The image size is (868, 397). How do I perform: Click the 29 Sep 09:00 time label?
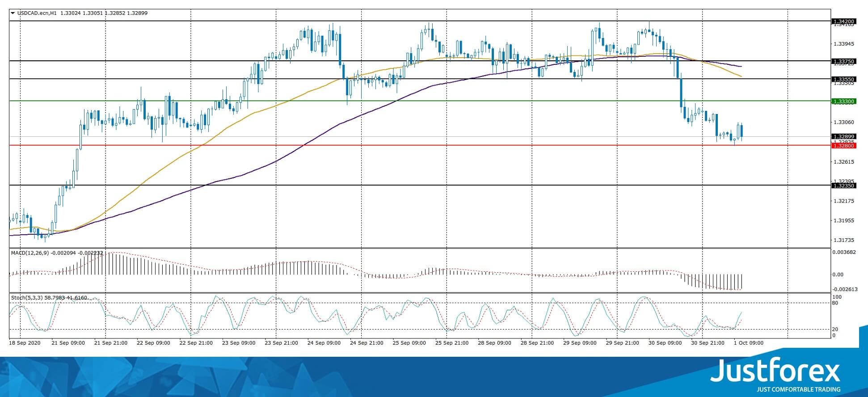tap(580, 343)
